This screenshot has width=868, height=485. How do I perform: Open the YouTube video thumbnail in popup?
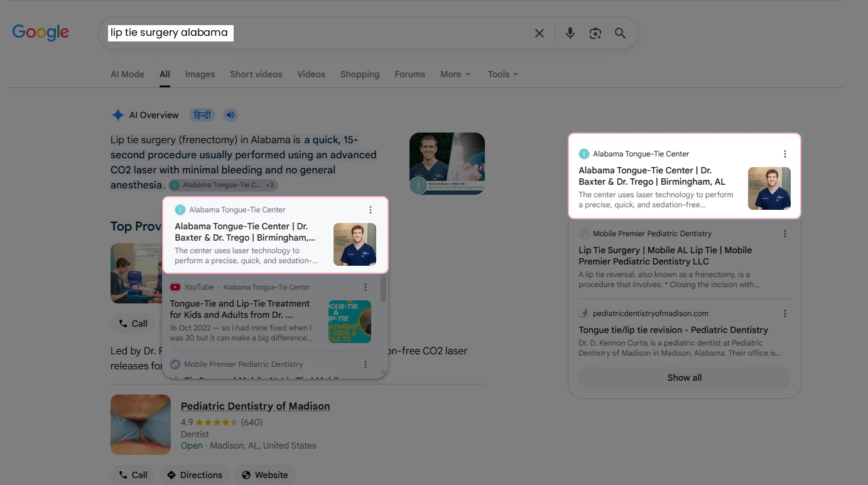pos(350,322)
